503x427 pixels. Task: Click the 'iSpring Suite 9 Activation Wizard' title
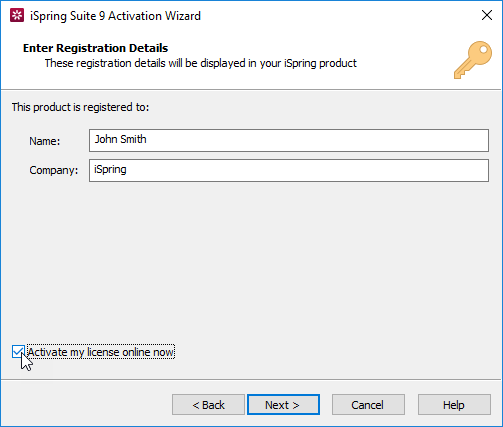click(115, 16)
